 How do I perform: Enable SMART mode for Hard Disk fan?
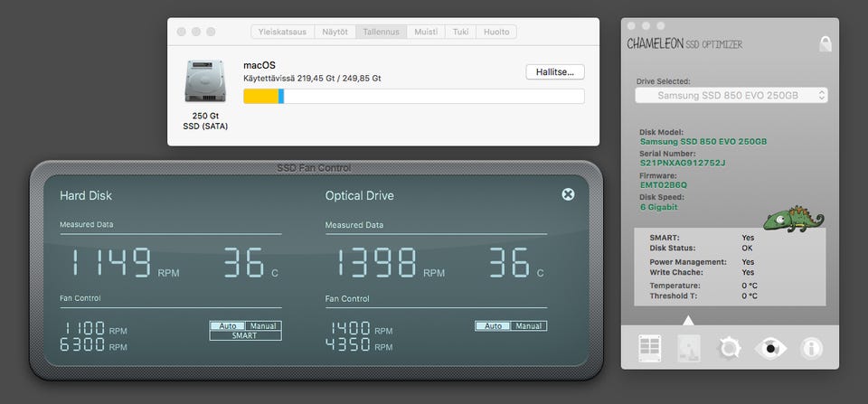click(245, 336)
